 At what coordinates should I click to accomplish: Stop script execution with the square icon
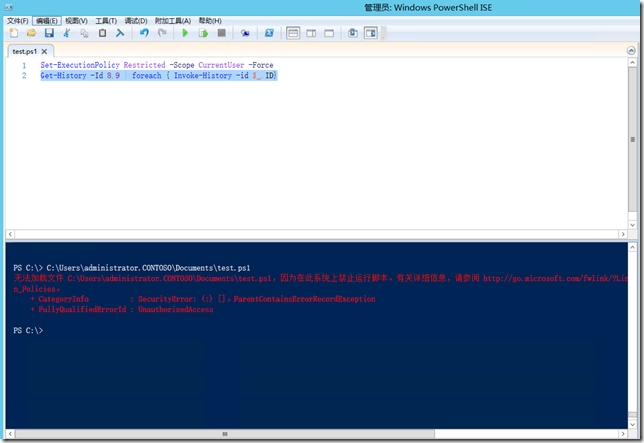tap(221, 33)
